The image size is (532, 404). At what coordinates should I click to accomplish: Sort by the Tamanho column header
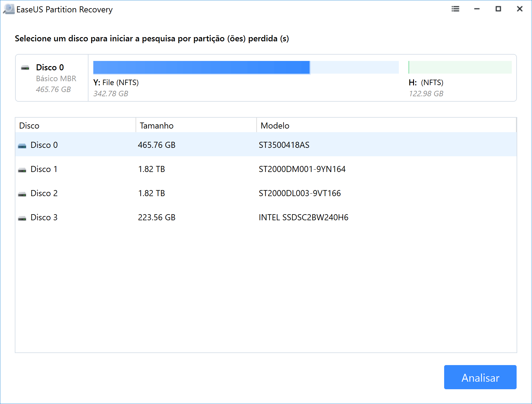(x=196, y=125)
